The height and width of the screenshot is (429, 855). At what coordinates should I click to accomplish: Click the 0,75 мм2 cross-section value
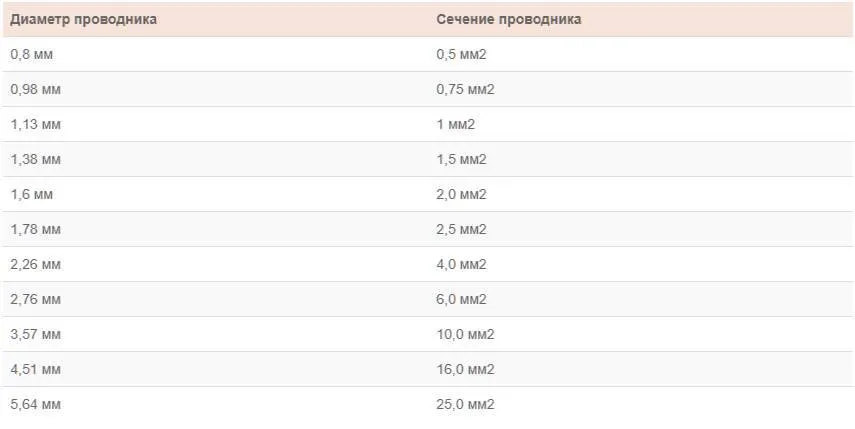point(465,89)
